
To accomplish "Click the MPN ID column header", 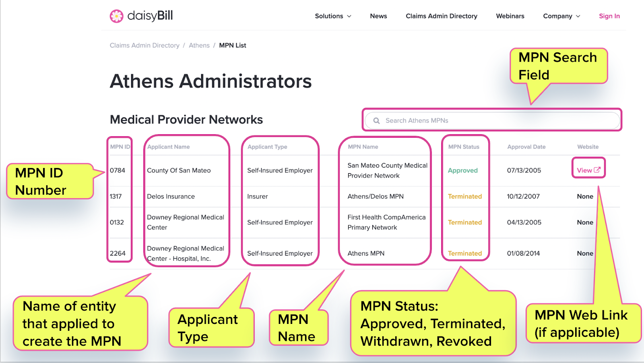I will click(x=120, y=147).
